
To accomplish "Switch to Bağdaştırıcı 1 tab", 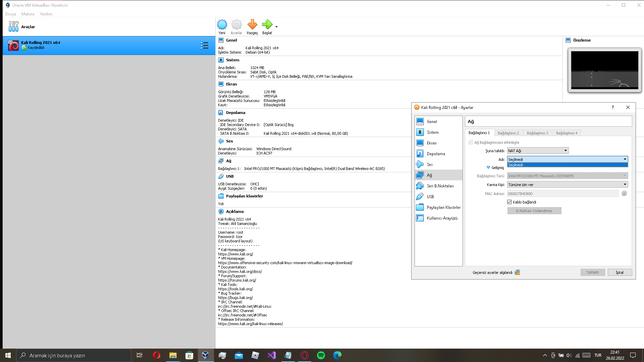I will pos(479,133).
